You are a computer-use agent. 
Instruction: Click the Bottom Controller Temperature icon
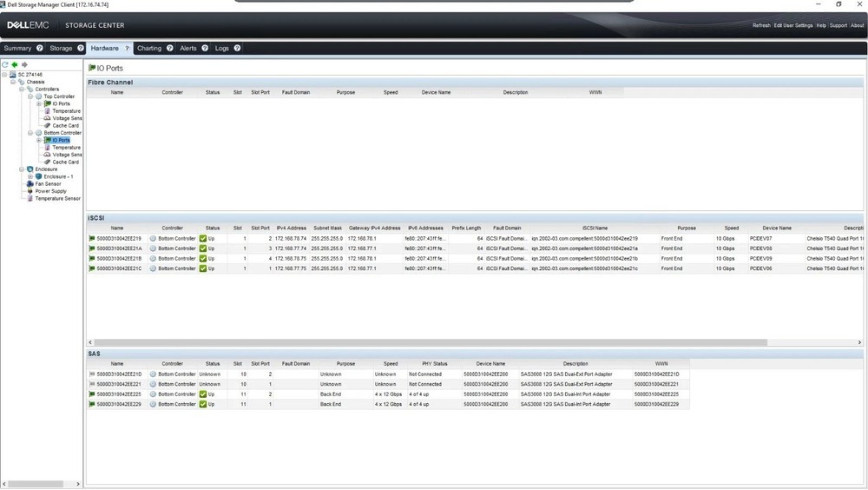coord(48,148)
